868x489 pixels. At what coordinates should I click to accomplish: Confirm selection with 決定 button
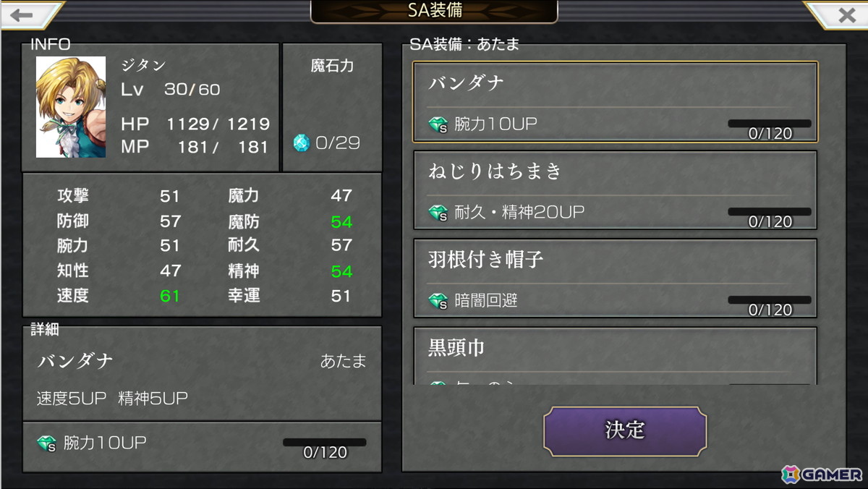(x=625, y=430)
